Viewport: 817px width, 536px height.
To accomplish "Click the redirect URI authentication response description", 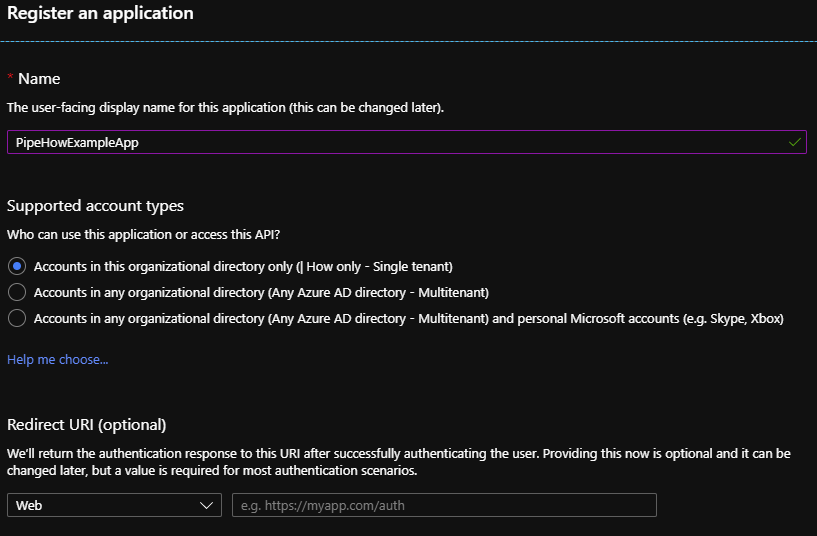I will tap(400, 461).
